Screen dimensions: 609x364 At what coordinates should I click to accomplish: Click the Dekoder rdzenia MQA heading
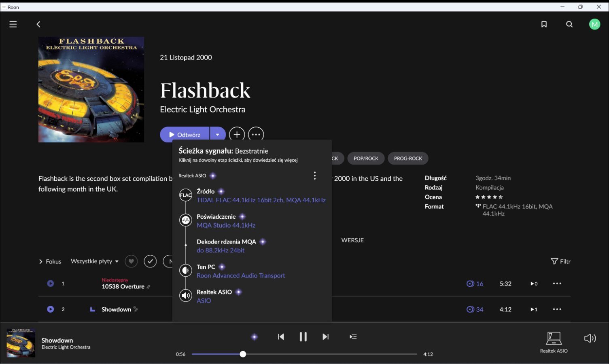coord(226,241)
